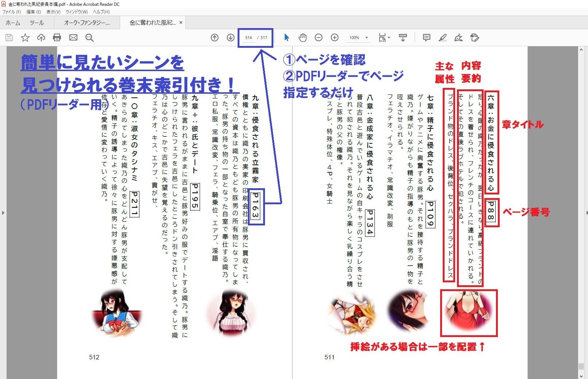Screen dimensions: 588x379
Task: Email the PDF as attachment
Action: click(x=73, y=38)
